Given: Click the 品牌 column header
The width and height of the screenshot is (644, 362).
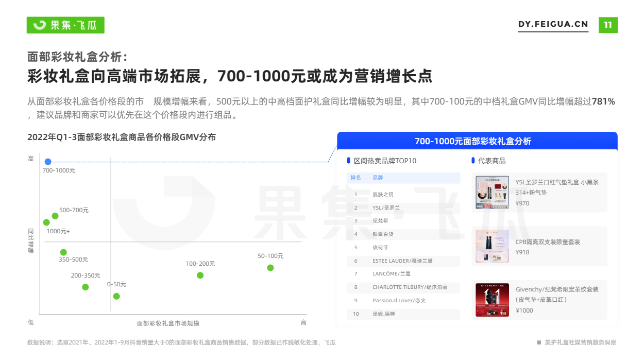Looking at the screenshot, I should pyautogui.click(x=378, y=178).
